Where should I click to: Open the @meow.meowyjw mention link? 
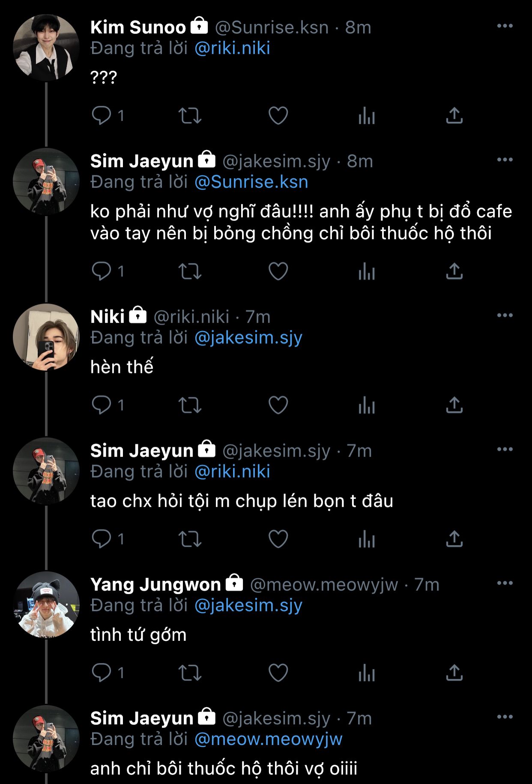pos(268,739)
